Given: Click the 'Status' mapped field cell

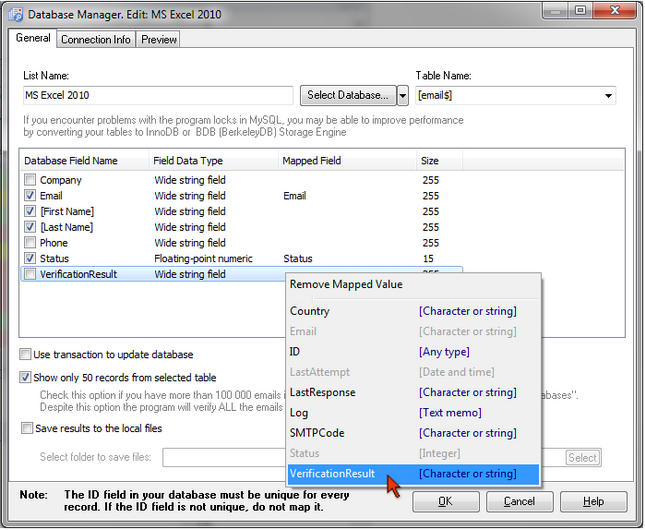Looking at the screenshot, I should (298, 258).
